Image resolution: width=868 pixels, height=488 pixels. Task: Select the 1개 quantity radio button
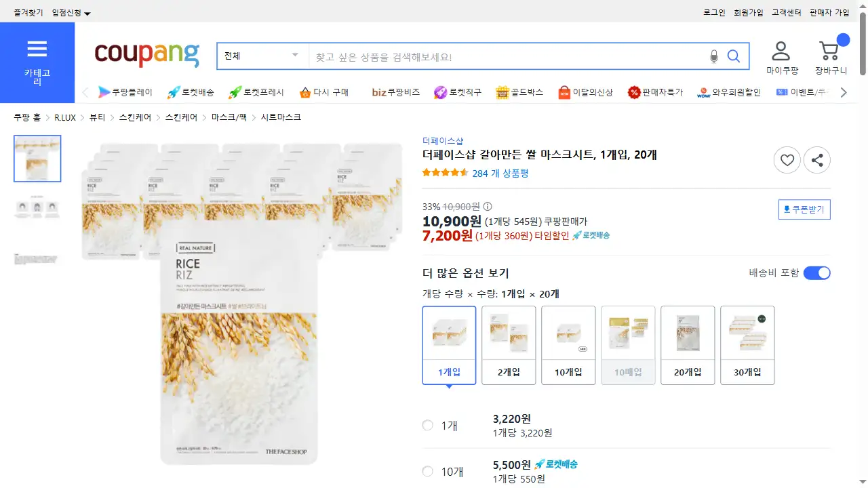pos(428,426)
